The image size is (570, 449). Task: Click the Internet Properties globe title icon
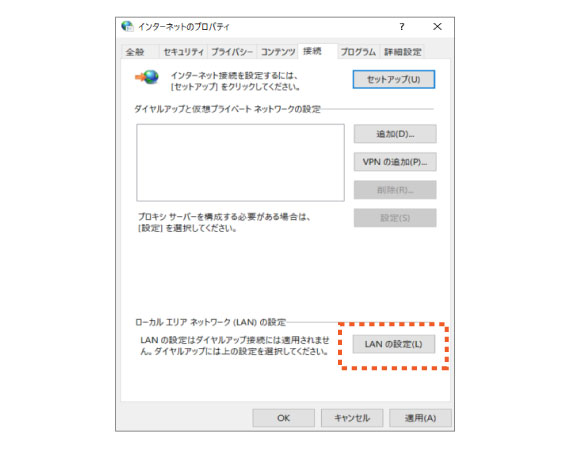[x=127, y=26]
